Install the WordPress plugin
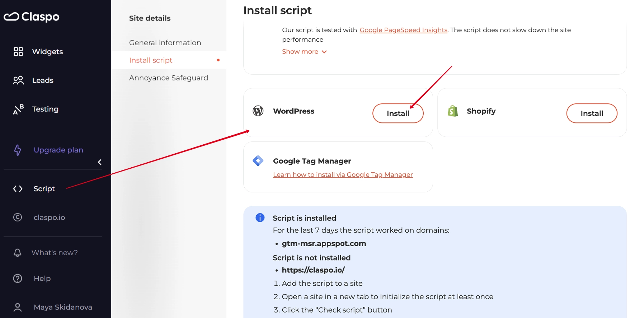This screenshot has width=644, height=318. point(398,113)
